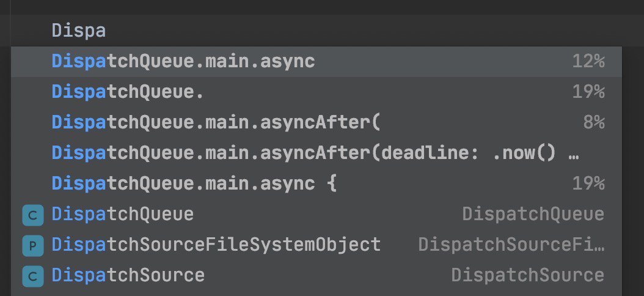Choose the DispatchSource class entry
This screenshot has height=296, width=644.
128,275
